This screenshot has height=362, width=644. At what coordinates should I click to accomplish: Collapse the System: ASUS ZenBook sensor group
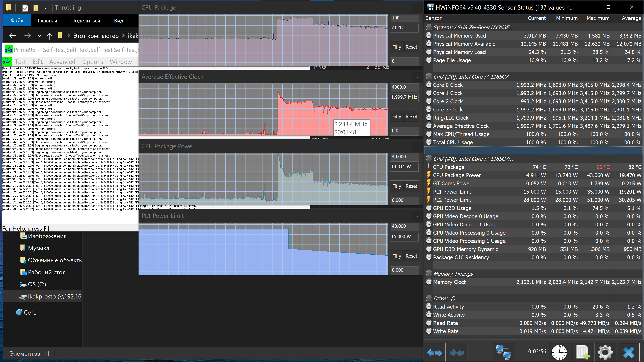click(x=429, y=27)
